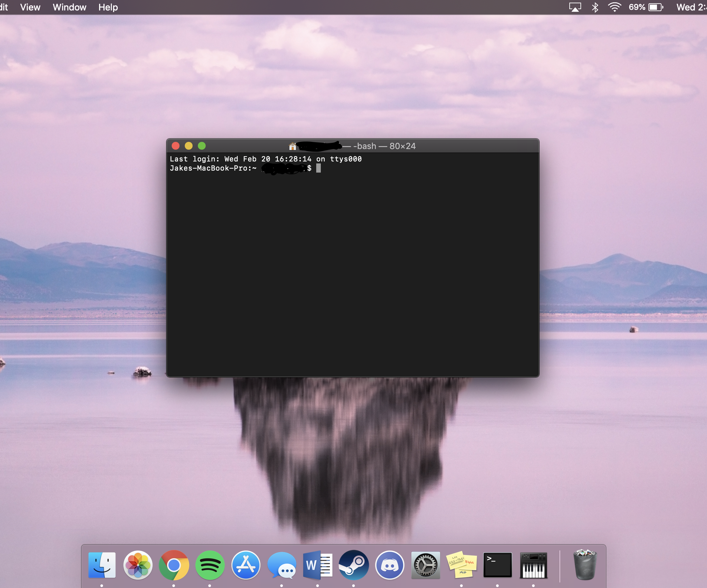
Task: Open the App Store
Action: click(x=246, y=565)
